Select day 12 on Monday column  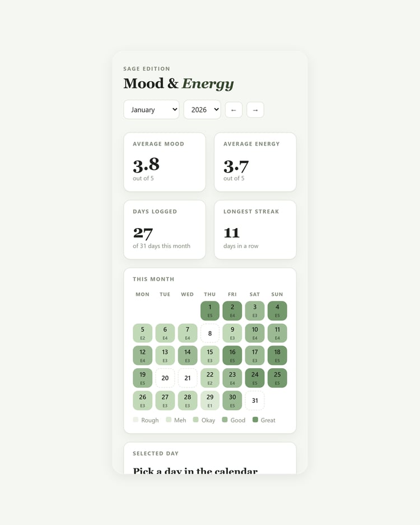143,356
